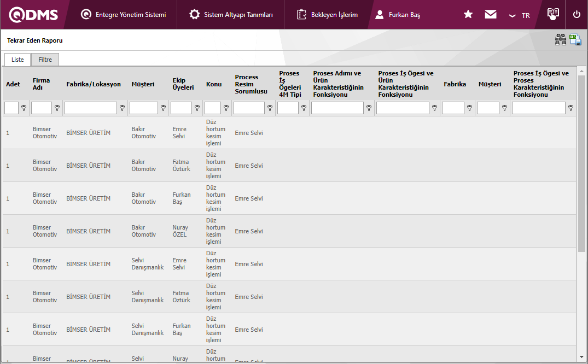Expand the TR language selector
This screenshot has width=588, height=364.
pyautogui.click(x=519, y=15)
